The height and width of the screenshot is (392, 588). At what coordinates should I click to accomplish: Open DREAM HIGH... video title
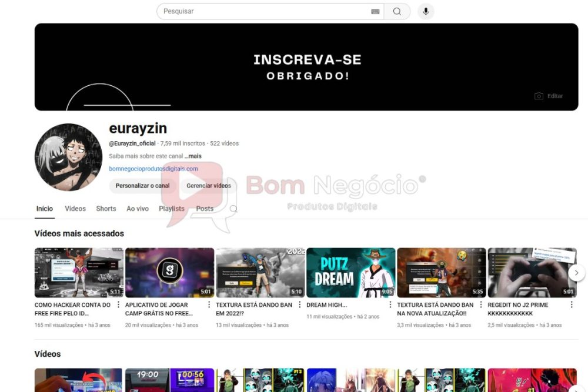coord(326,305)
